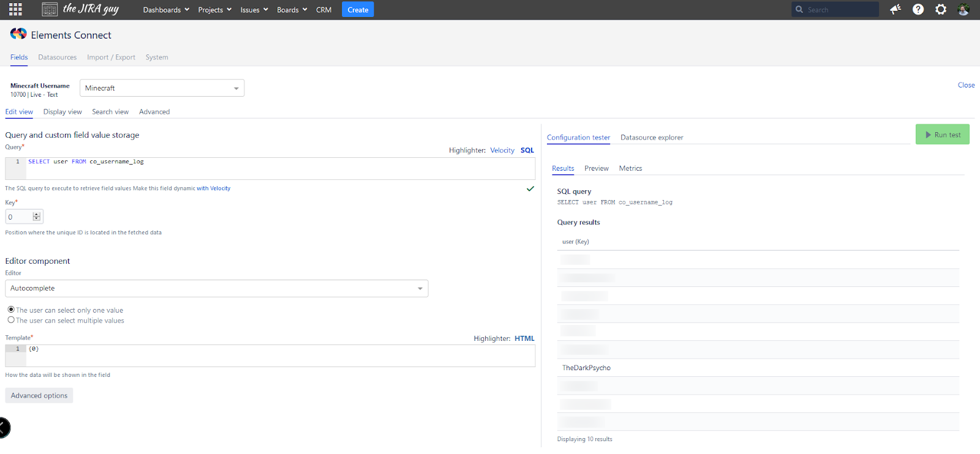Select the Advanced tab
The width and height of the screenshot is (980, 454).
click(x=154, y=112)
